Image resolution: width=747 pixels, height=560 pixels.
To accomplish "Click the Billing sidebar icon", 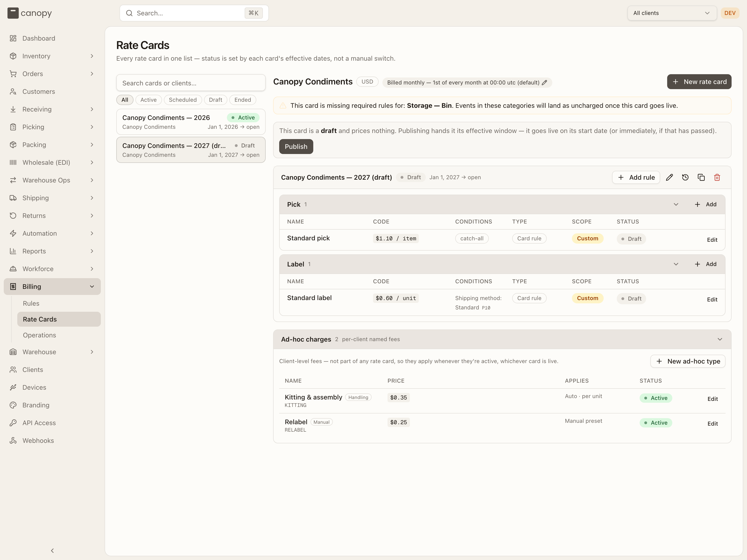I will (13, 287).
